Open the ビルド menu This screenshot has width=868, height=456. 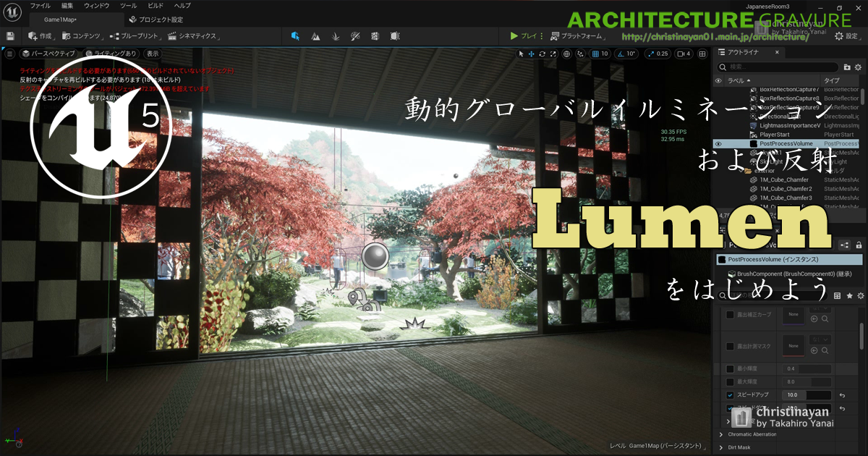(156, 6)
